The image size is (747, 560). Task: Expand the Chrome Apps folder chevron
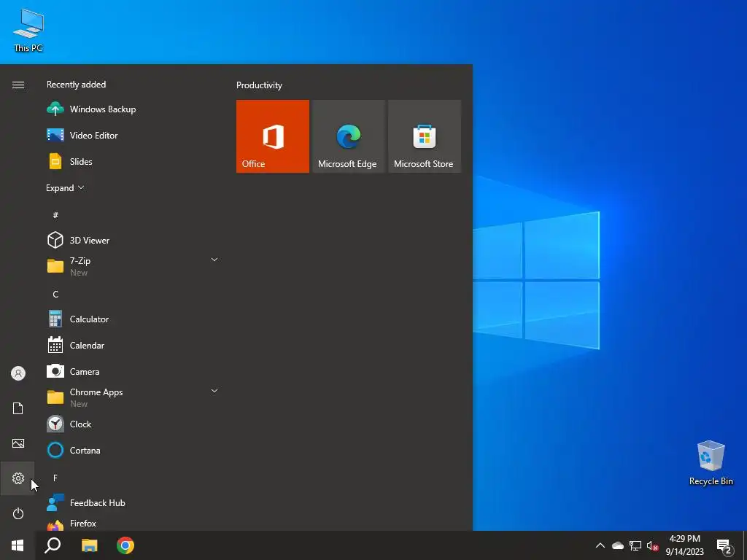[x=214, y=391]
